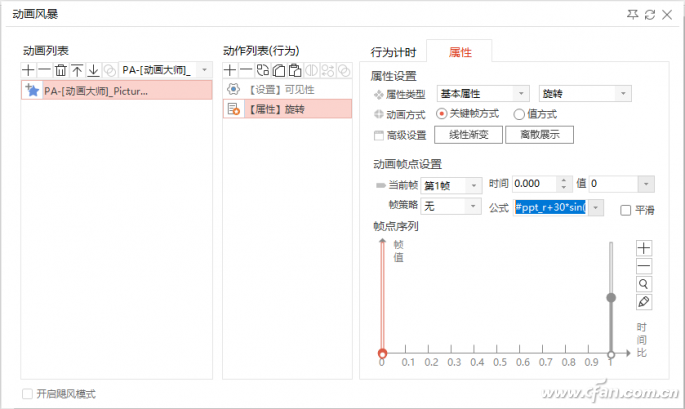685x409 pixels.
Task: Click the swap icon in 动作列表 toolbar
Action: [x=328, y=70]
